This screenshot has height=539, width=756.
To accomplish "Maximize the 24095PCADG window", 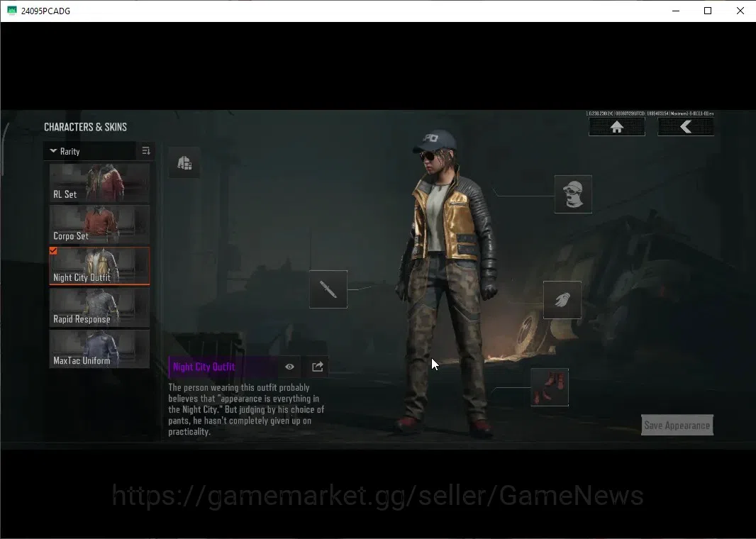I will pos(708,11).
